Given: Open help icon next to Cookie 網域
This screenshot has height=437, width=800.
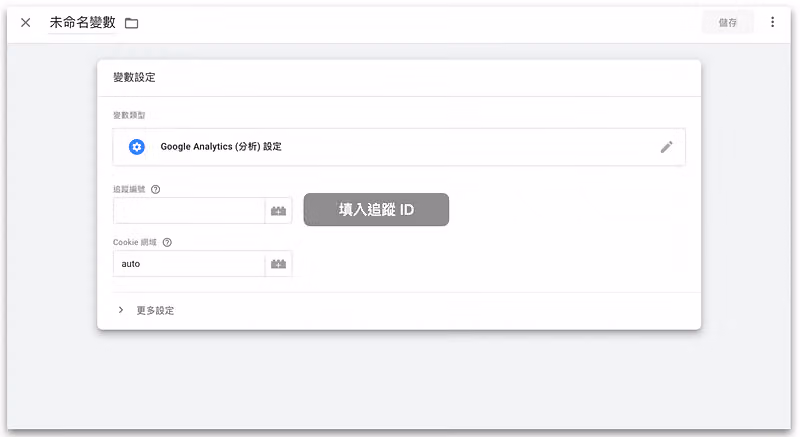Looking at the screenshot, I should point(167,242).
